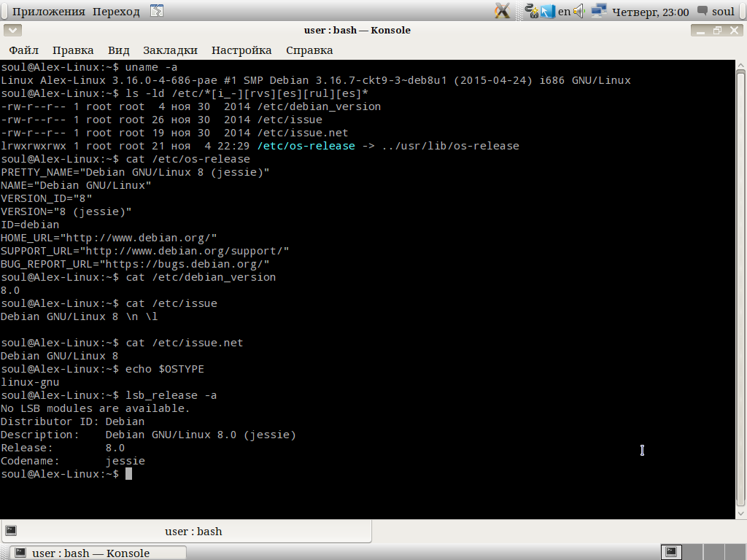Click the volume speaker icon

pyautogui.click(x=578, y=11)
